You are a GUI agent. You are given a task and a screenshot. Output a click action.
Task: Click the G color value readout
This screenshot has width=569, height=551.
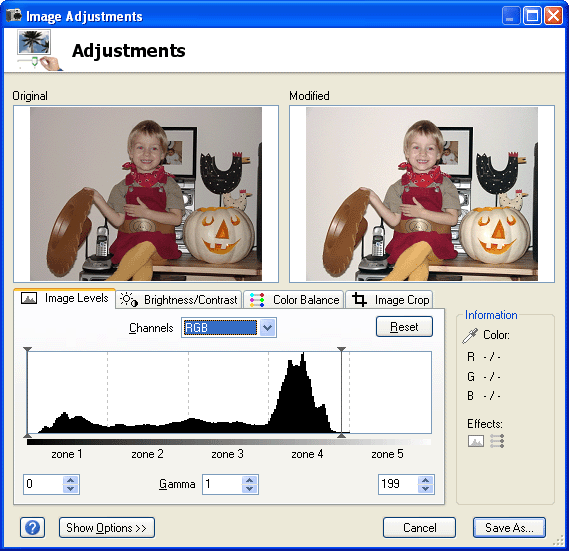click(492, 377)
